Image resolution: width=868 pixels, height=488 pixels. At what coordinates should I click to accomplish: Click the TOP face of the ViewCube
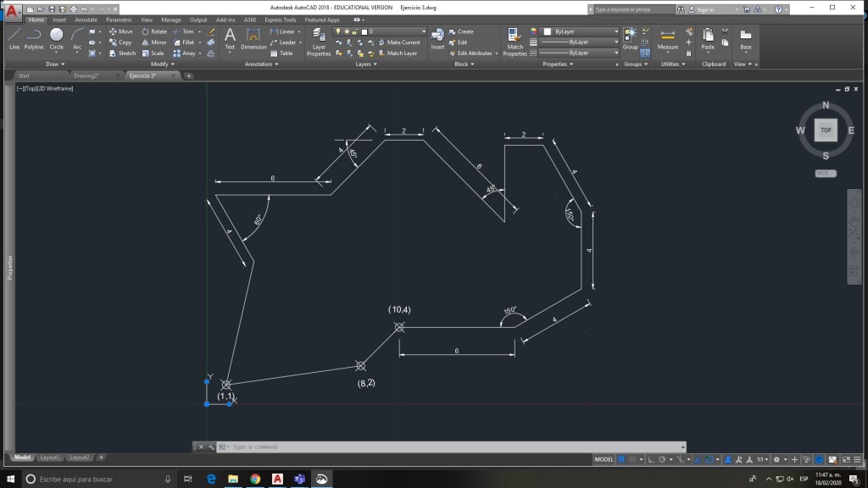(826, 130)
